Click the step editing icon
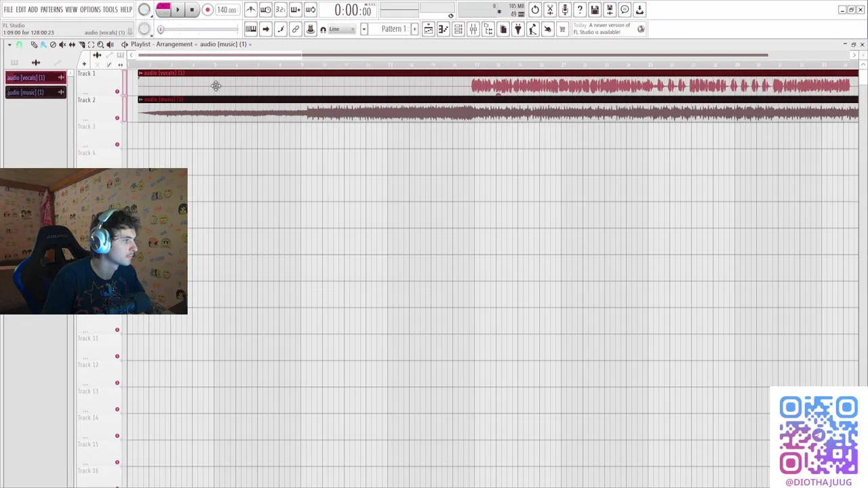The image size is (868, 488). point(281,29)
